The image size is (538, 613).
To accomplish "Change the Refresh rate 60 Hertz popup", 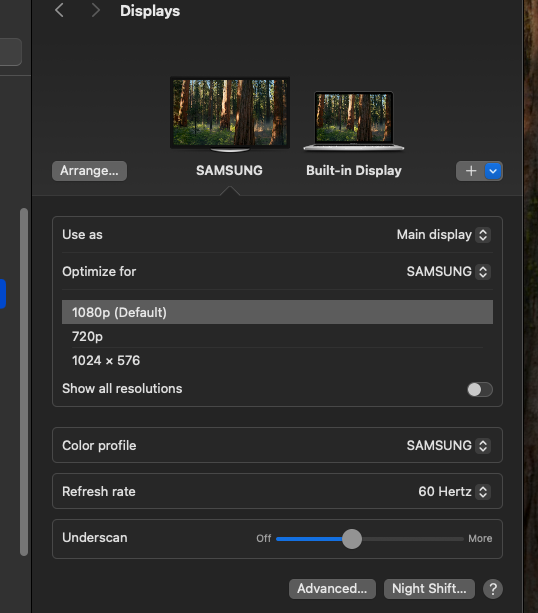I will click(454, 492).
